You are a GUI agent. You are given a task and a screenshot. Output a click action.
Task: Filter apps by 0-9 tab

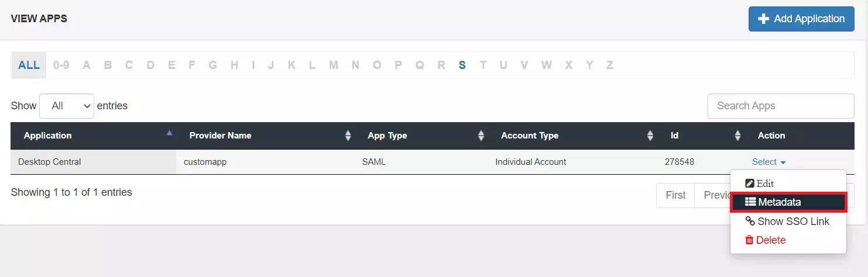pos(61,65)
